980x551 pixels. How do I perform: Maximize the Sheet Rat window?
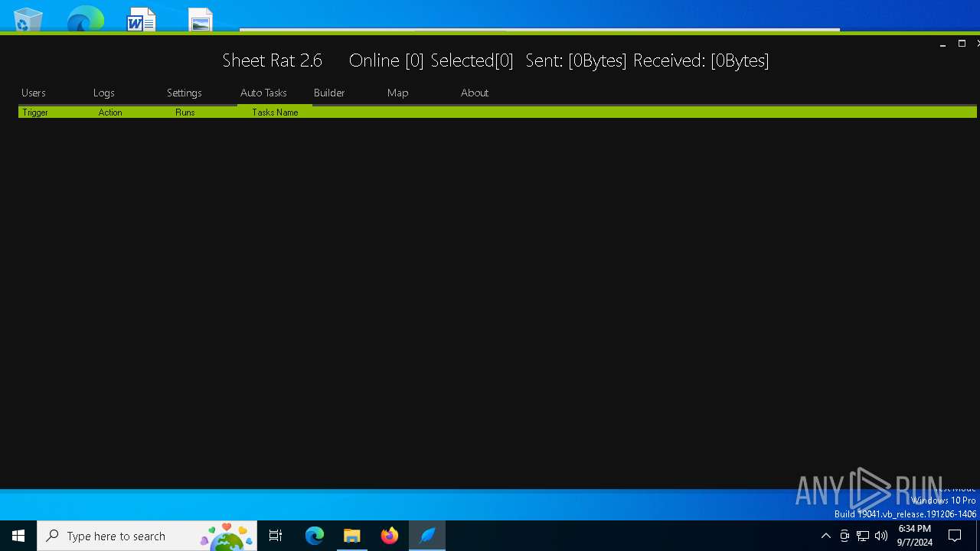pos(962,44)
